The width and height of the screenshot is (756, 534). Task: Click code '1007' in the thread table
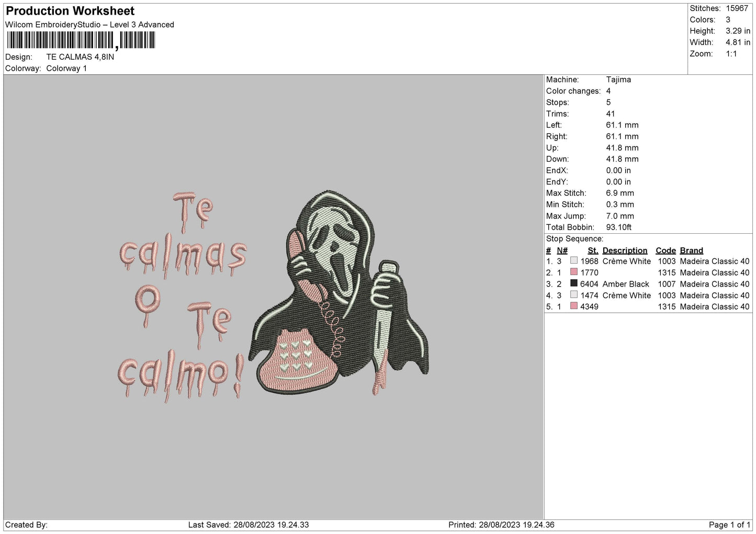point(667,284)
